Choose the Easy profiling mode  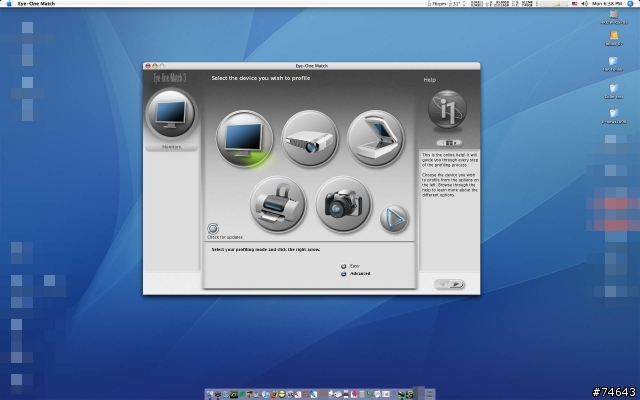tap(343, 266)
